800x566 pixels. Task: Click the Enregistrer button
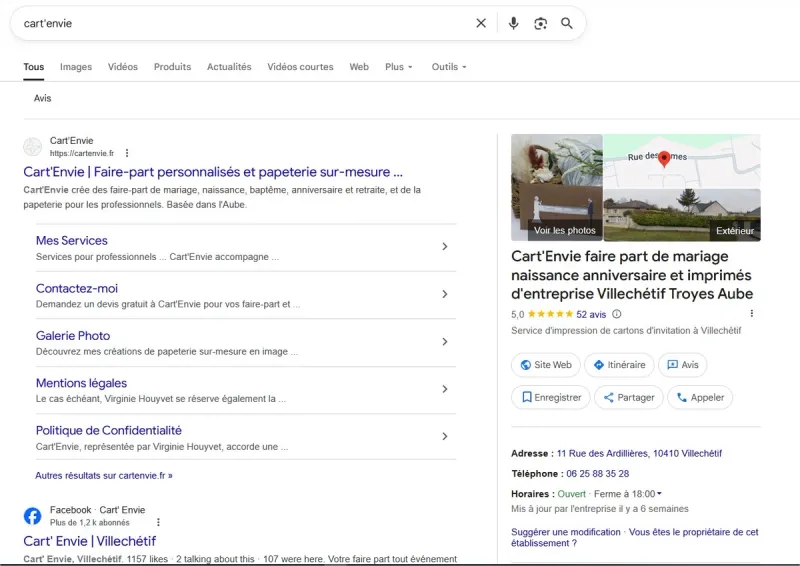[x=551, y=398]
